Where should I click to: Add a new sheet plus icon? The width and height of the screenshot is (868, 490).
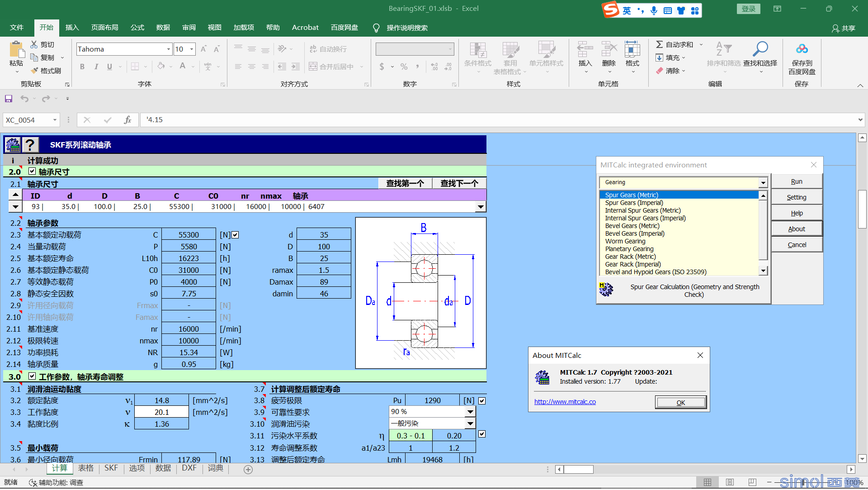(248, 470)
